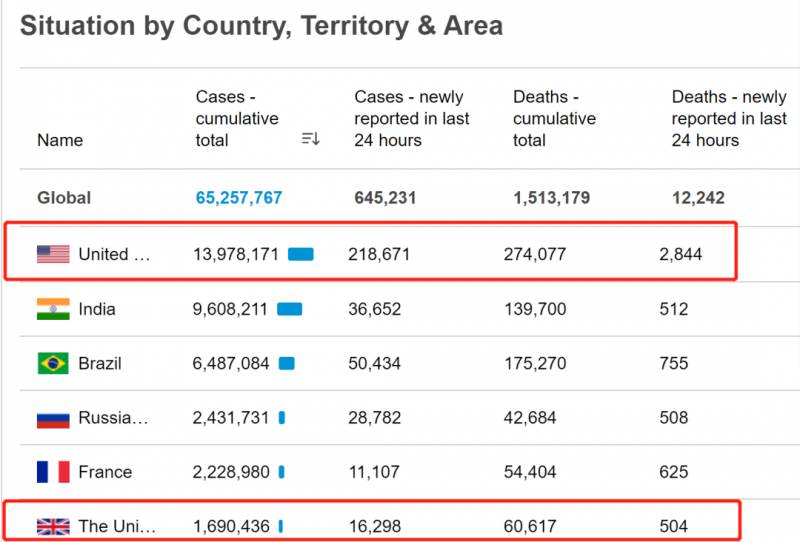
Task: Click Cases newly reported column header
Action: 411,118
